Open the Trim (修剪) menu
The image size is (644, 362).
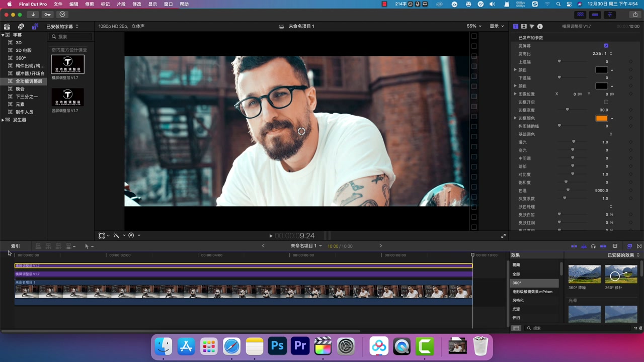point(90,4)
